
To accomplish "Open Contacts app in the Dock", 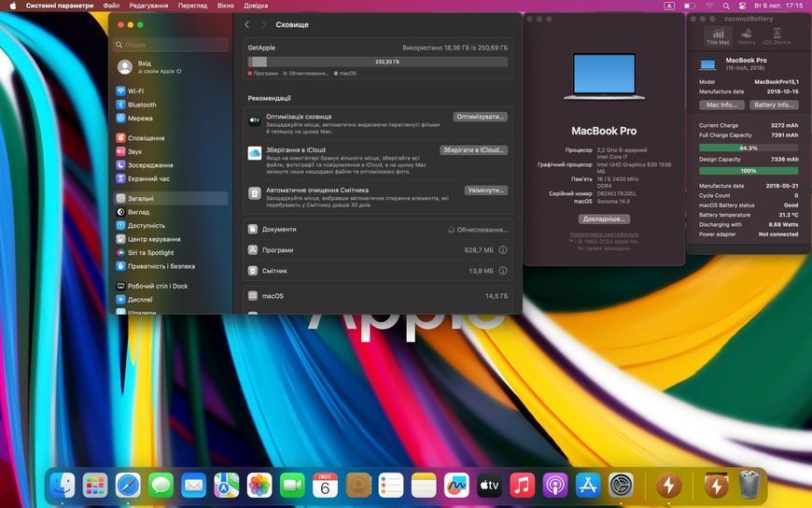I will [357, 486].
